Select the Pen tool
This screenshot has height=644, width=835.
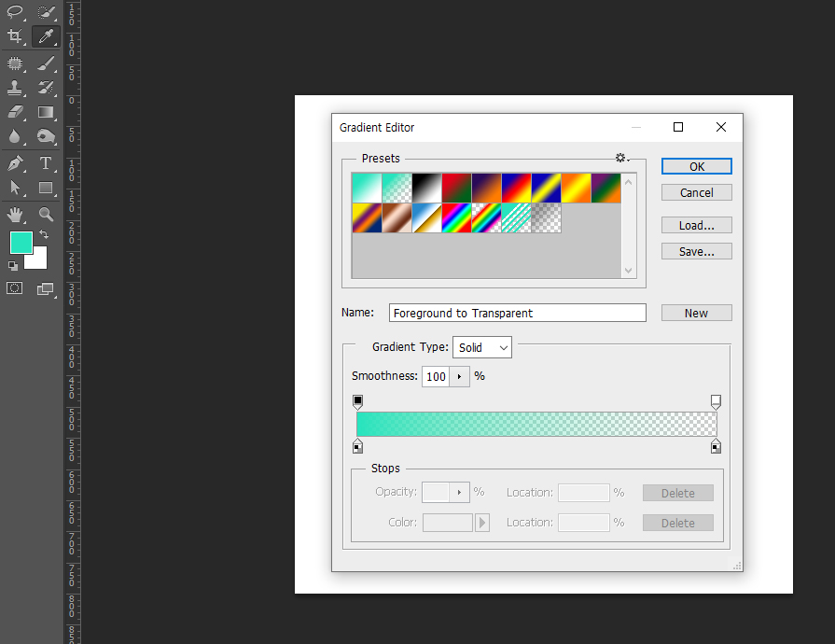(15, 163)
